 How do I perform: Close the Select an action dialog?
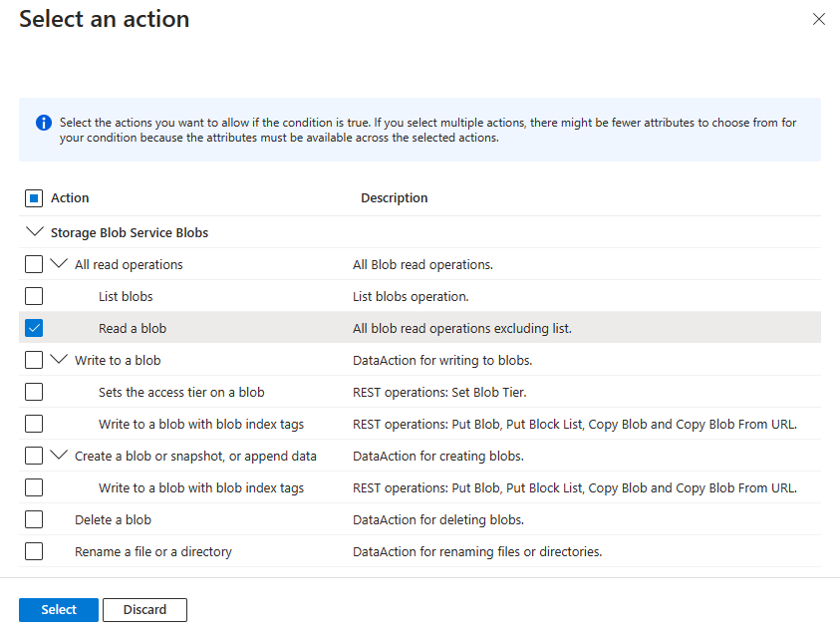coord(819,19)
